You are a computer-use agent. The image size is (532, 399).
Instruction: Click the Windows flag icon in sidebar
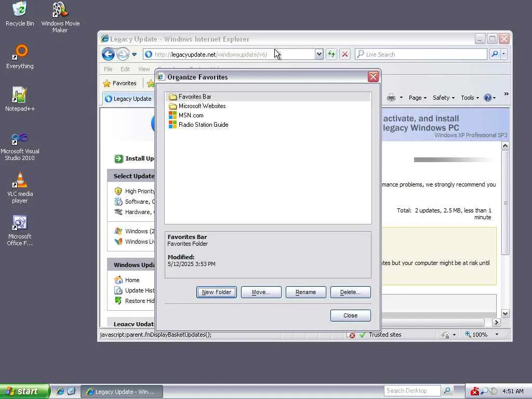(x=118, y=231)
